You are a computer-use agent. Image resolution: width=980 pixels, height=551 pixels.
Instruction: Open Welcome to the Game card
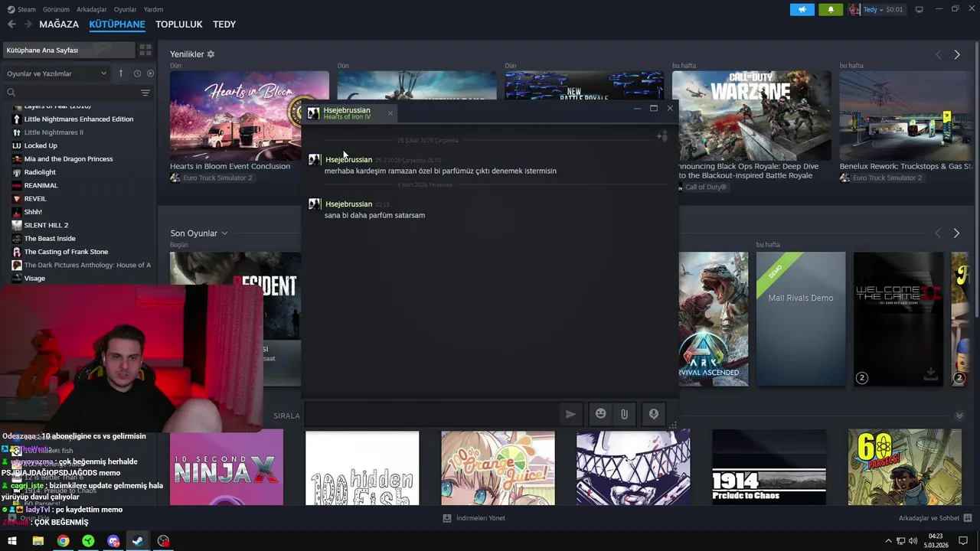coord(899,319)
